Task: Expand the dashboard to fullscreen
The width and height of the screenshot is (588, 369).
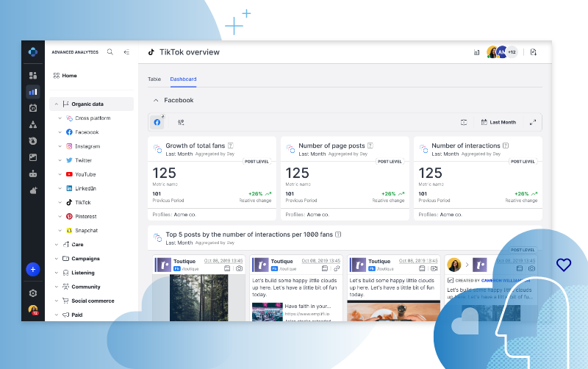Action: [533, 122]
